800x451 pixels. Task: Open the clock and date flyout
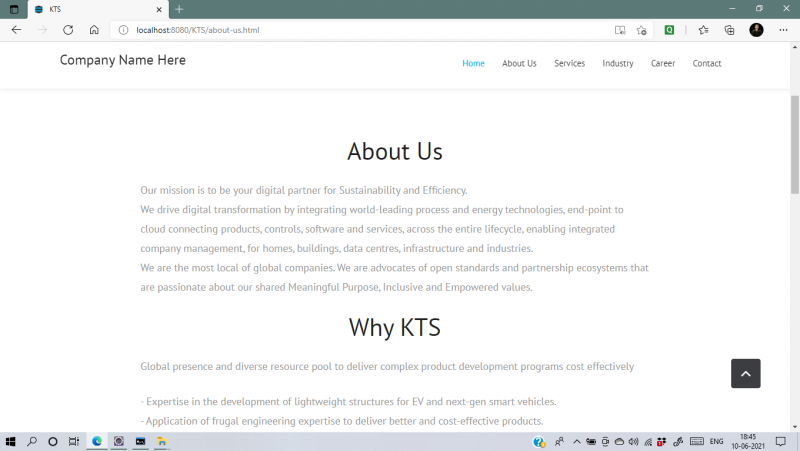[x=748, y=442]
